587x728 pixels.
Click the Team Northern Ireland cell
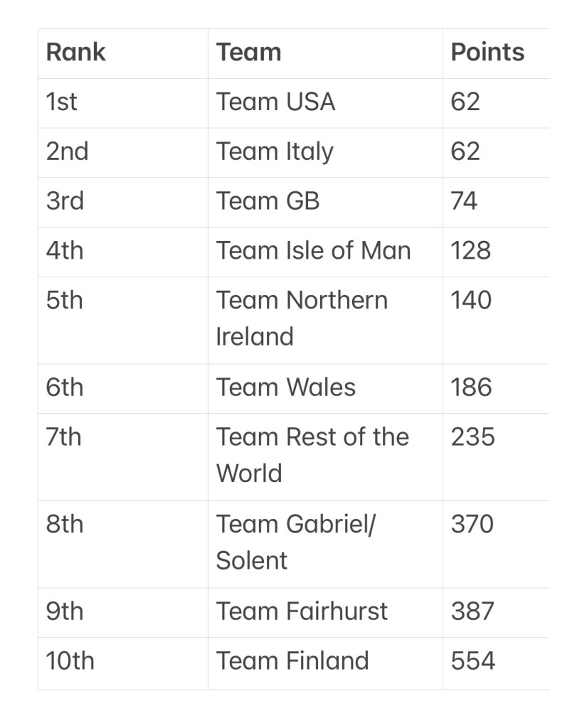pyautogui.click(x=302, y=318)
